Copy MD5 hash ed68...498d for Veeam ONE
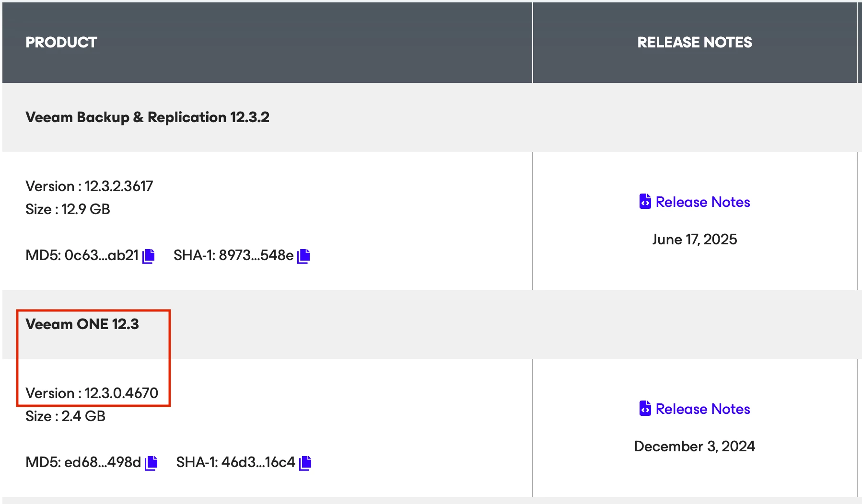Image resolution: width=862 pixels, height=504 pixels. pyautogui.click(x=151, y=463)
